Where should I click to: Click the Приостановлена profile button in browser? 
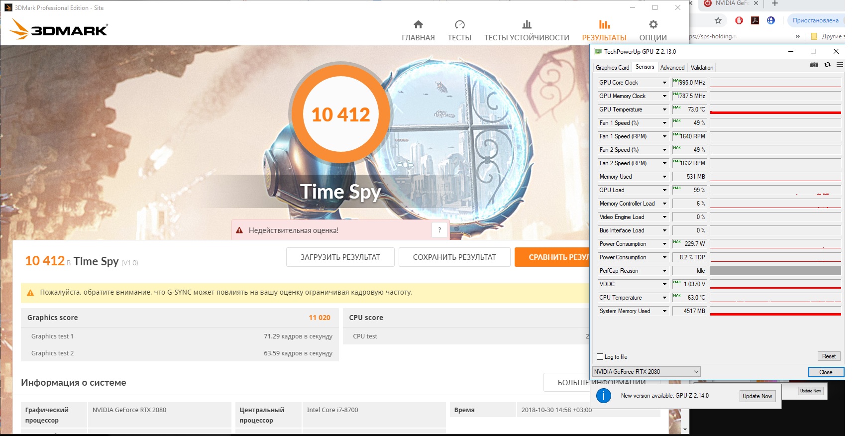(x=815, y=20)
